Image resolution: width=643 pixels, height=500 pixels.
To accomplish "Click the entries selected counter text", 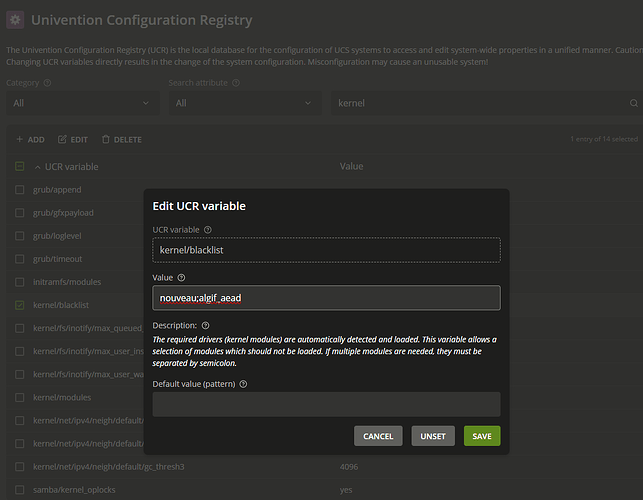I will (604, 139).
